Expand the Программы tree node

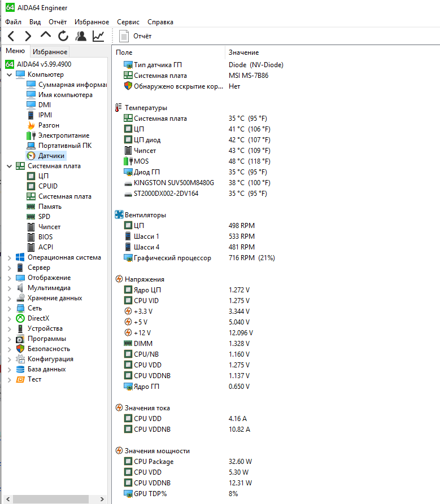pos(10,339)
